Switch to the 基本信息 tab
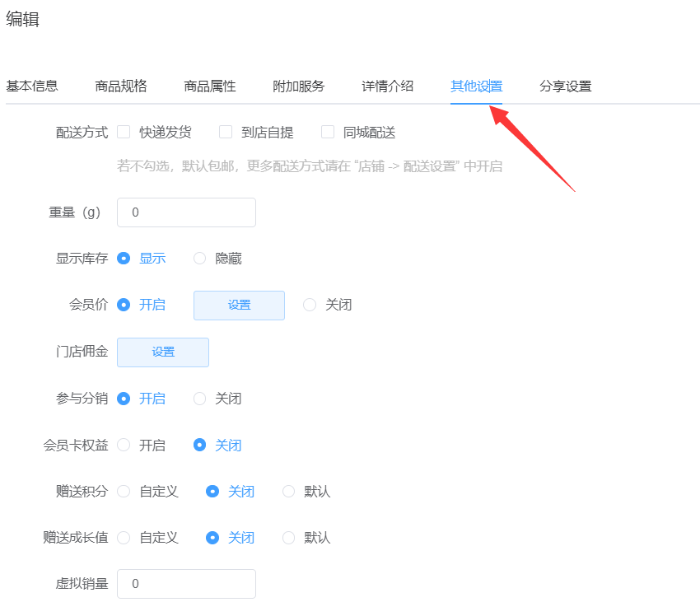This screenshot has height=616, width=700. pos(32,86)
